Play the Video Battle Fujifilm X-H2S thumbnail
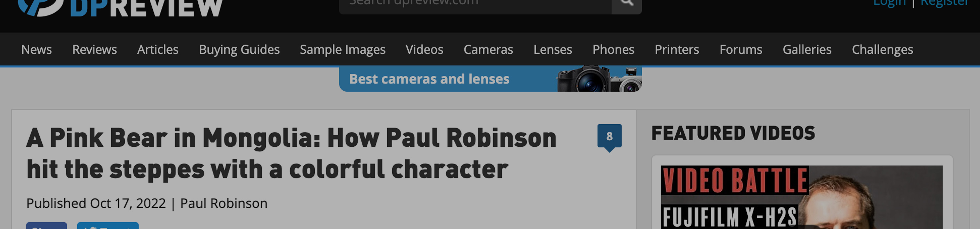980x229 pixels. click(802, 197)
